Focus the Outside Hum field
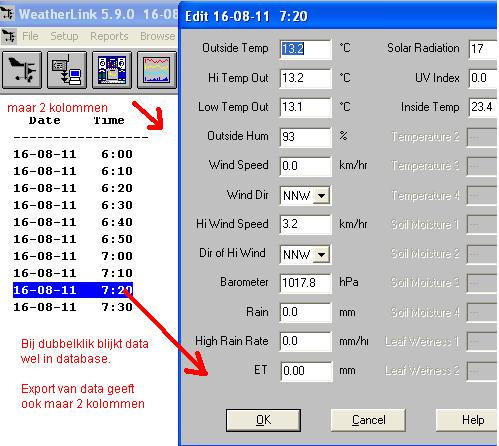This screenshot has height=446, width=499. click(306, 137)
